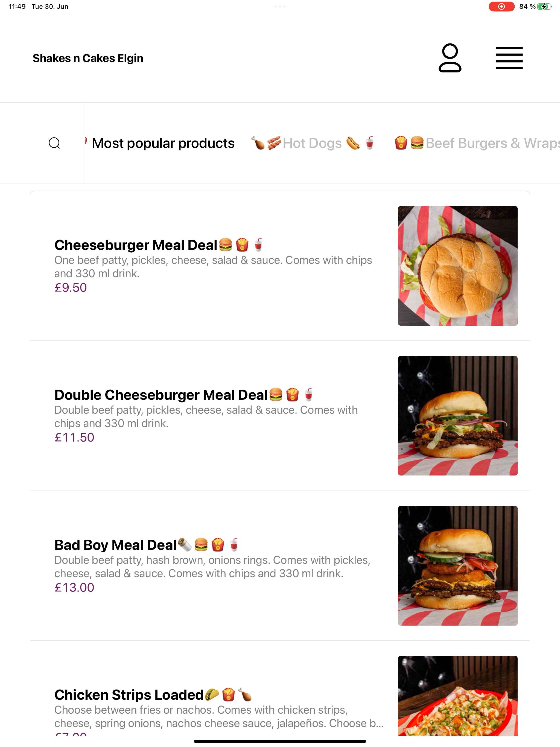Image resolution: width=560 pixels, height=747 pixels.
Task: Choose Double Cheeseburger Meal Deal
Action: tap(280, 416)
